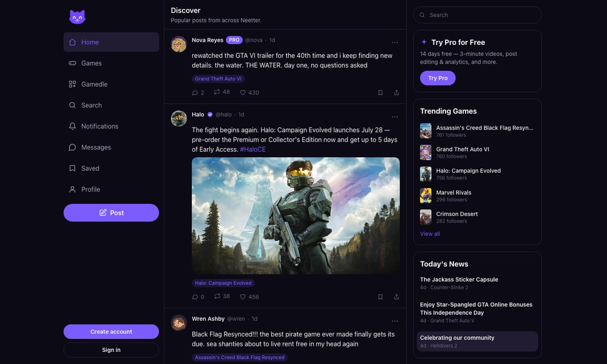Focus the top-right Search field
The width and height of the screenshot is (607, 364).
pos(477,15)
